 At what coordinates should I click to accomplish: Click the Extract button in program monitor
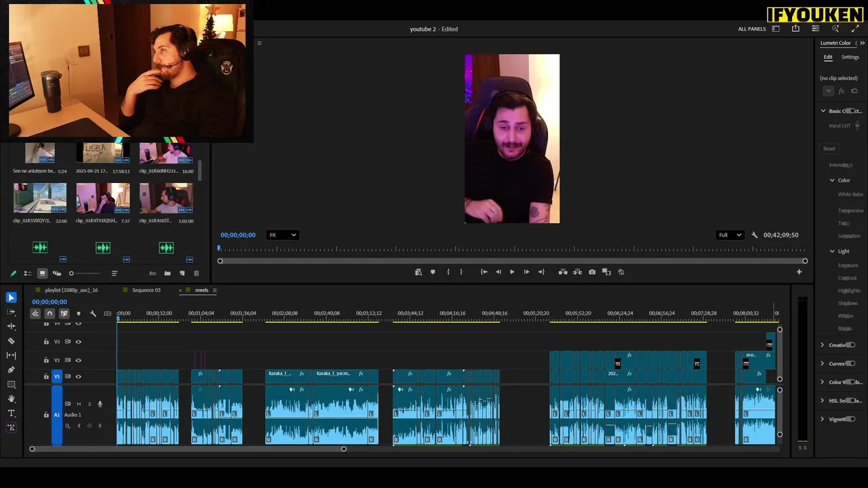[577, 272]
